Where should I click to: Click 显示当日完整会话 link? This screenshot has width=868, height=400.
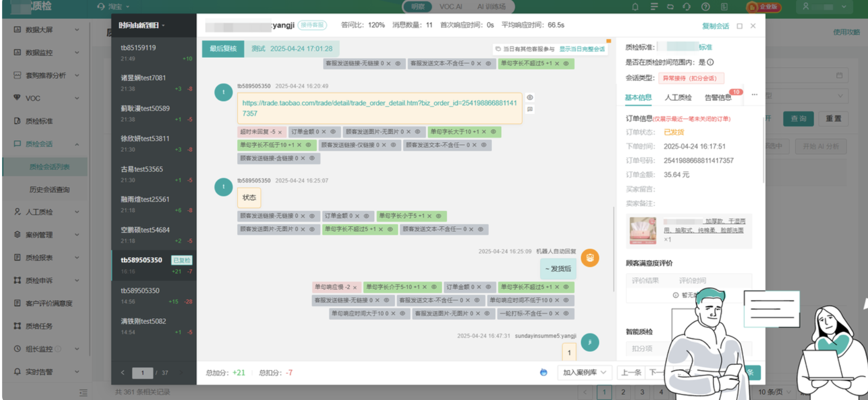582,49
